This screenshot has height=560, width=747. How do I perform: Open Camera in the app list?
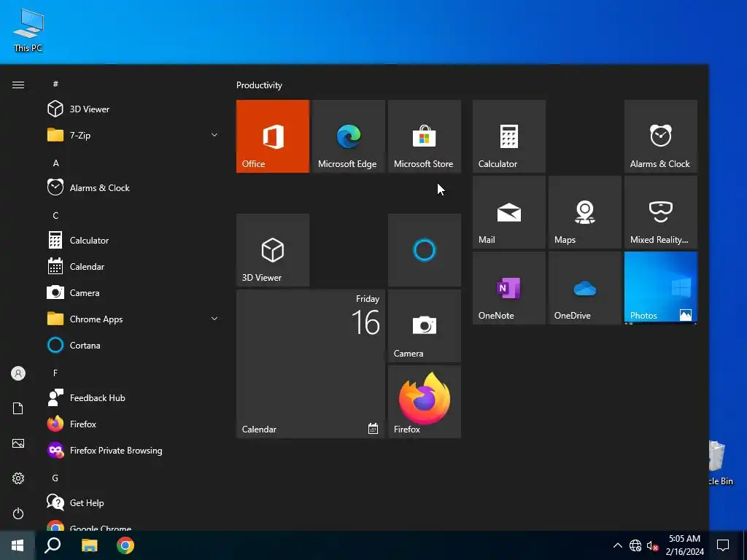133,293
